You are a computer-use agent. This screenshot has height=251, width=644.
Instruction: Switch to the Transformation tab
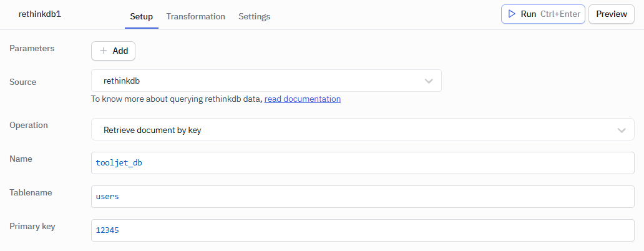coord(195,17)
